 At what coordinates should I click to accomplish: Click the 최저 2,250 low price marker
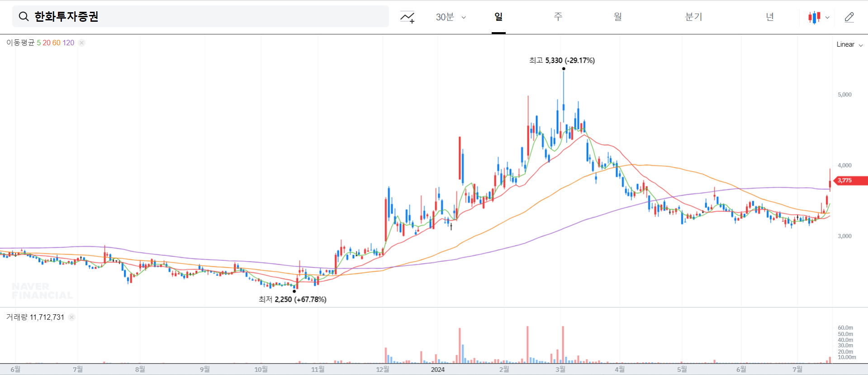292,299
